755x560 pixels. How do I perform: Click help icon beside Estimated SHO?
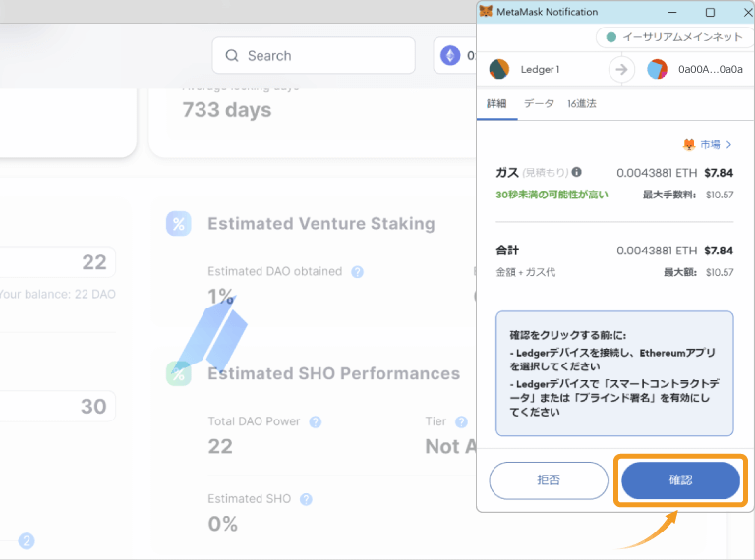306,499
